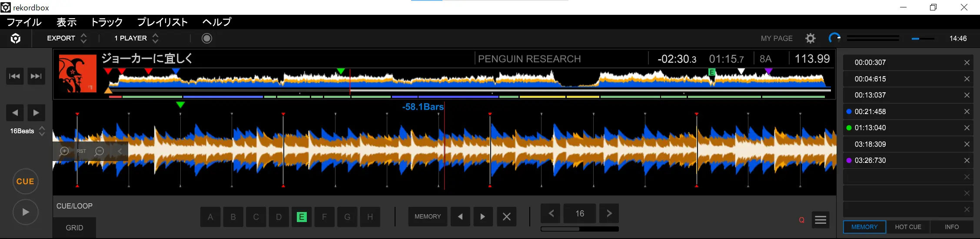Viewport: 980px width, 239px height.
Task: Increase loop beat length right arrow
Action: 609,213
